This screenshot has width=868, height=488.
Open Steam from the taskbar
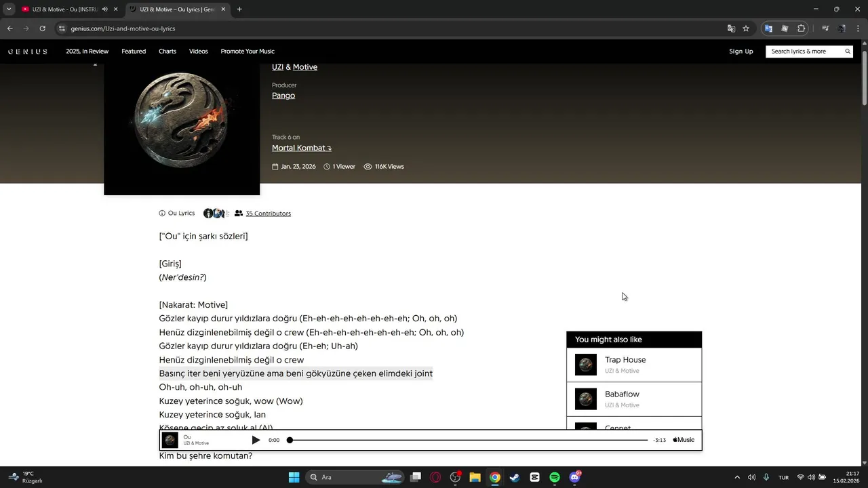(x=515, y=477)
